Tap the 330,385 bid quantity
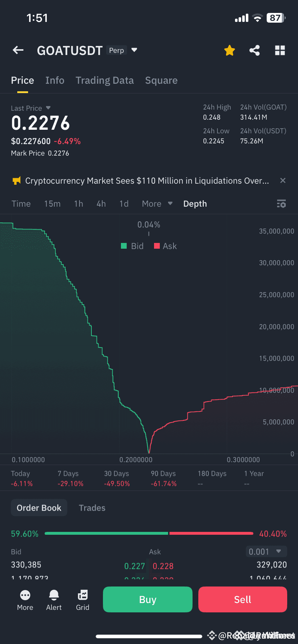Image resolution: width=298 pixels, height=644 pixels. pos(26,565)
